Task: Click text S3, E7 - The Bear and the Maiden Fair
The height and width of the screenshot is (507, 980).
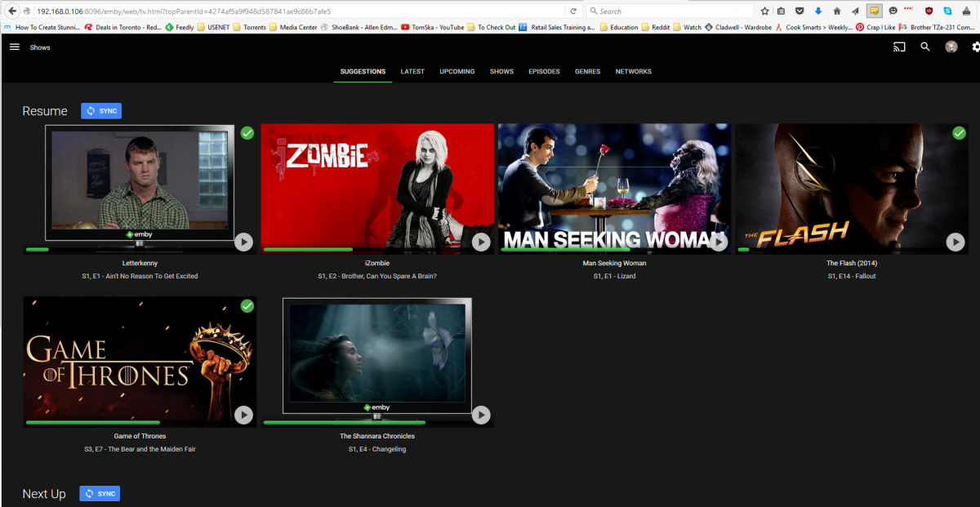Action: (x=140, y=449)
